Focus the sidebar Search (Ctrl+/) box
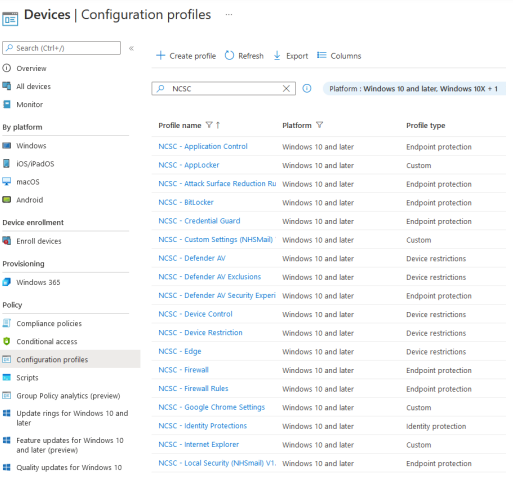The width and height of the screenshot is (513, 483). 62,48
